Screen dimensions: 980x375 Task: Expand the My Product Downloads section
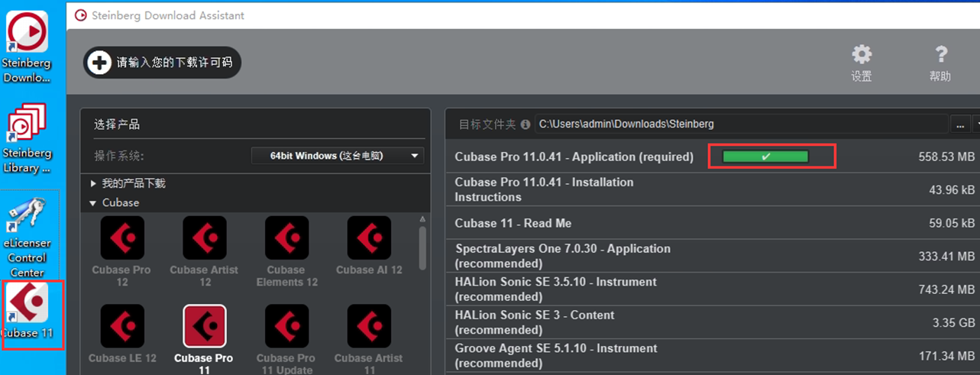[x=94, y=183]
